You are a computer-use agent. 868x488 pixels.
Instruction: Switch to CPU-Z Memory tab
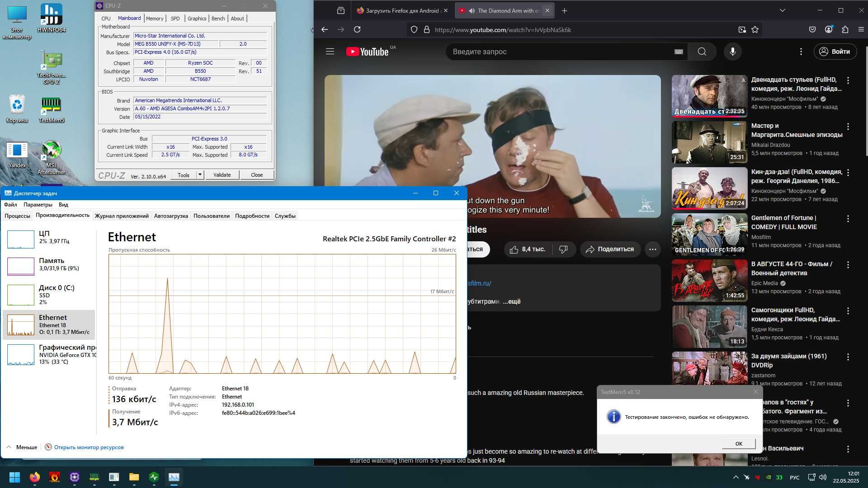click(155, 19)
